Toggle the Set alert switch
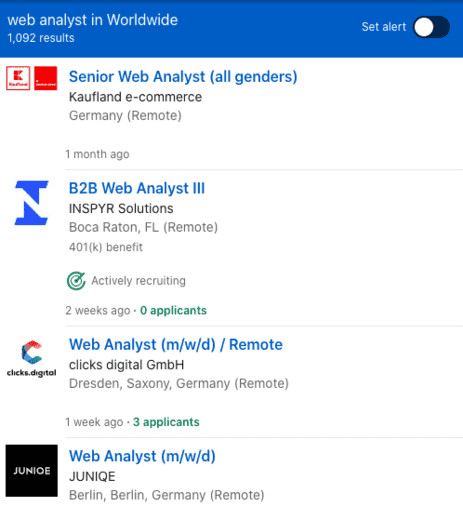463x520 pixels. click(432, 27)
